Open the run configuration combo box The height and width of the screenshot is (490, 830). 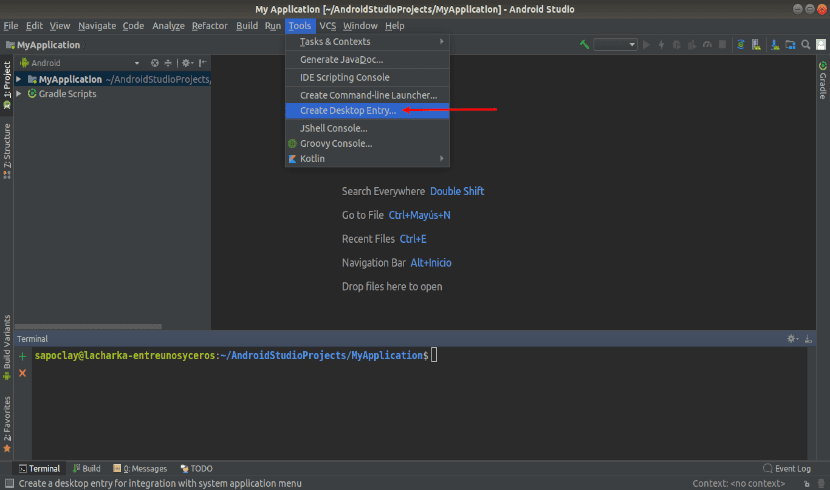coord(615,45)
